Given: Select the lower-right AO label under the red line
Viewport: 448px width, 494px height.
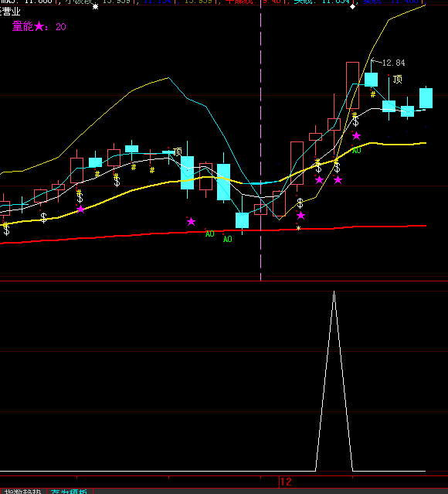Looking at the screenshot, I should 228,239.
